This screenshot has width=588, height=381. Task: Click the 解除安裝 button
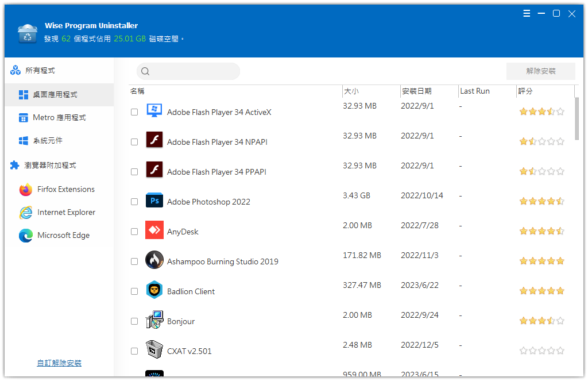click(541, 71)
